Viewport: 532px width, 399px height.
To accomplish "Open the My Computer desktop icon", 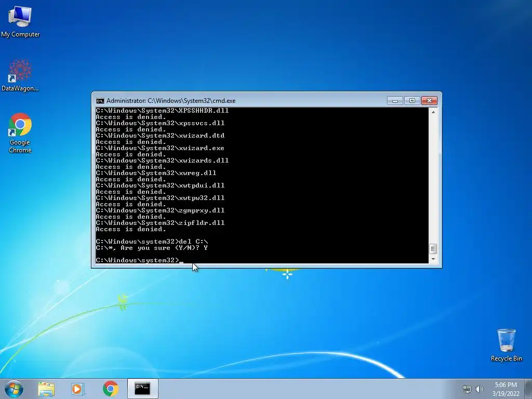I will [x=20, y=22].
